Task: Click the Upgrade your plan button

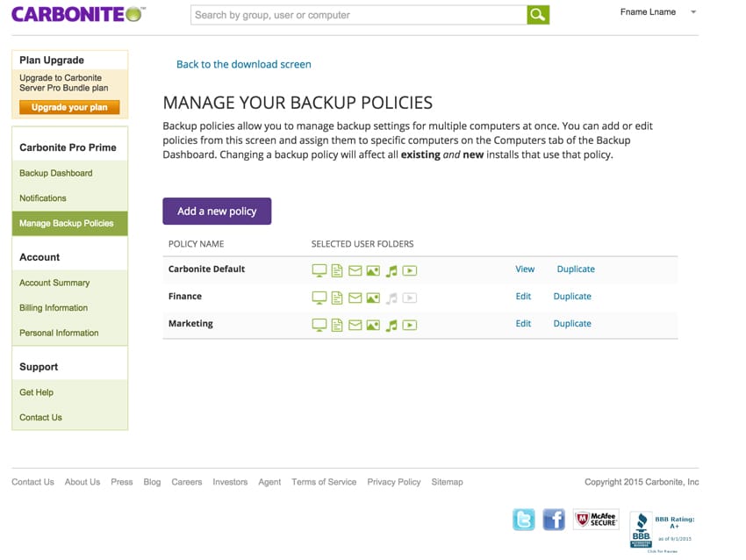Action: 69,107
